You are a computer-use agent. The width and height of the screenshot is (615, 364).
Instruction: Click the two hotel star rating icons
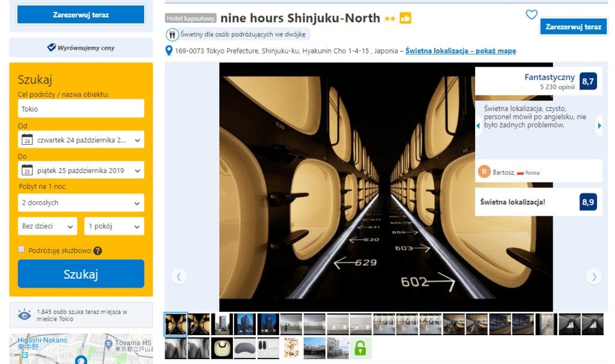[x=389, y=19]
